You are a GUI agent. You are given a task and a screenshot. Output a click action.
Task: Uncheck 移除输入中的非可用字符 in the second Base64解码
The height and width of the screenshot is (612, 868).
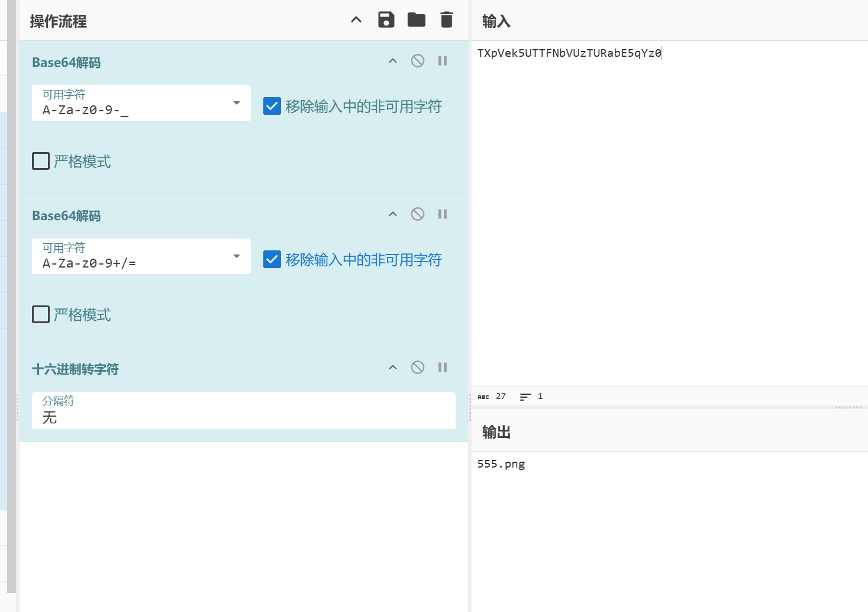point(272,259)
